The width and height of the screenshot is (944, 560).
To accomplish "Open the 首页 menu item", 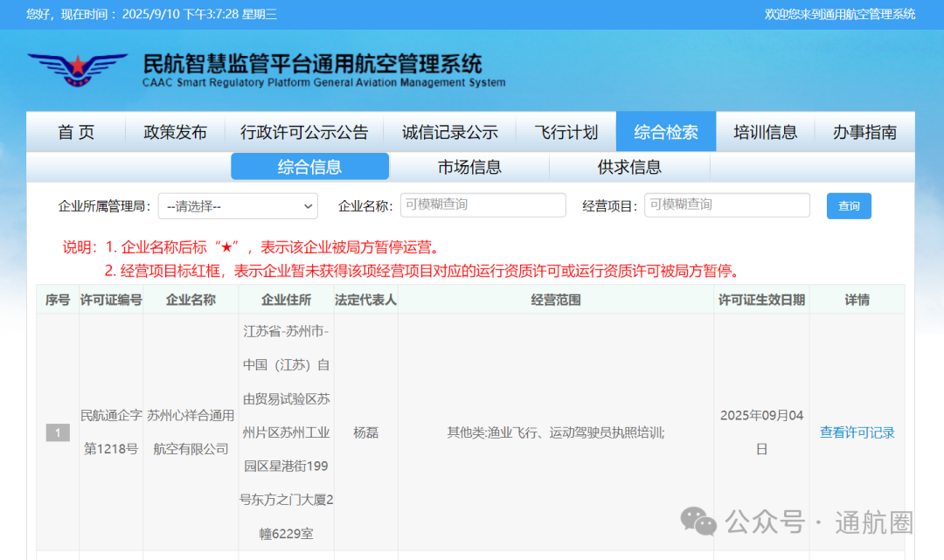I will pyautogui.click(x=77, y=131).
